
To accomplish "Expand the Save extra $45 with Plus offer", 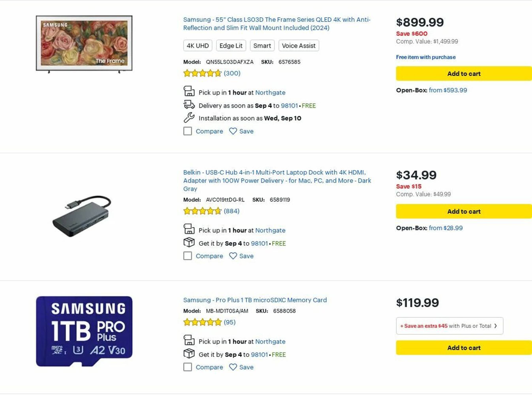I will click(449, 326).
